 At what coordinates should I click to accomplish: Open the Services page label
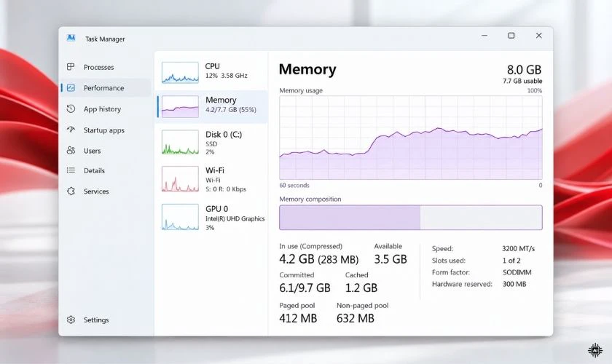pos(96,191)
